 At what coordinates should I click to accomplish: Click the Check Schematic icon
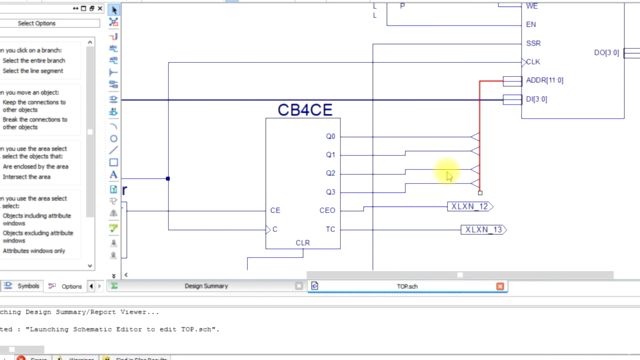point(114,229)
